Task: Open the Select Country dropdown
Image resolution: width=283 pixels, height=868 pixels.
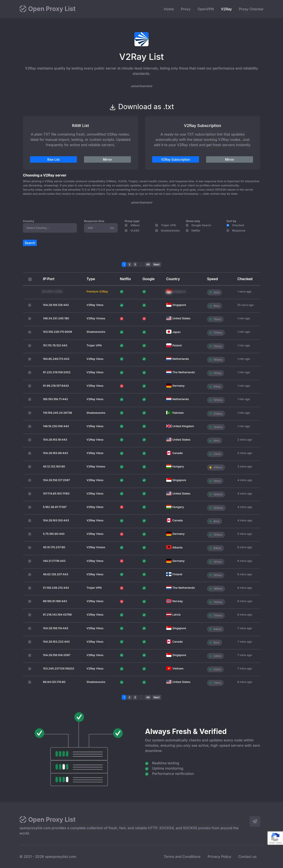Action: 50,228
